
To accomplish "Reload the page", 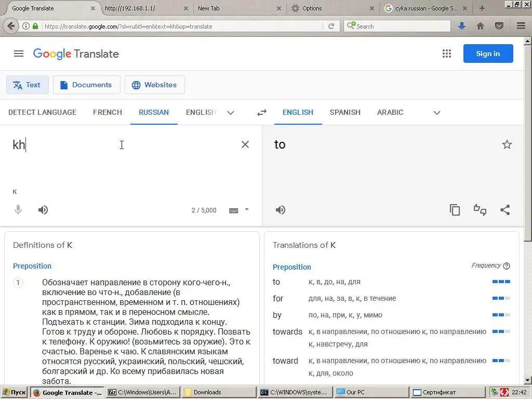I will [331, 26].
